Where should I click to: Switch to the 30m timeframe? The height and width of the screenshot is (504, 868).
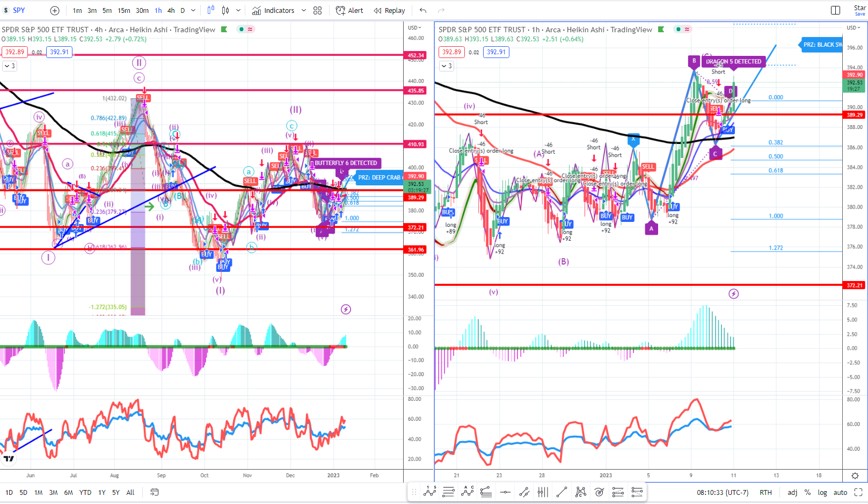pyautogui.click(x=142, y=10)
